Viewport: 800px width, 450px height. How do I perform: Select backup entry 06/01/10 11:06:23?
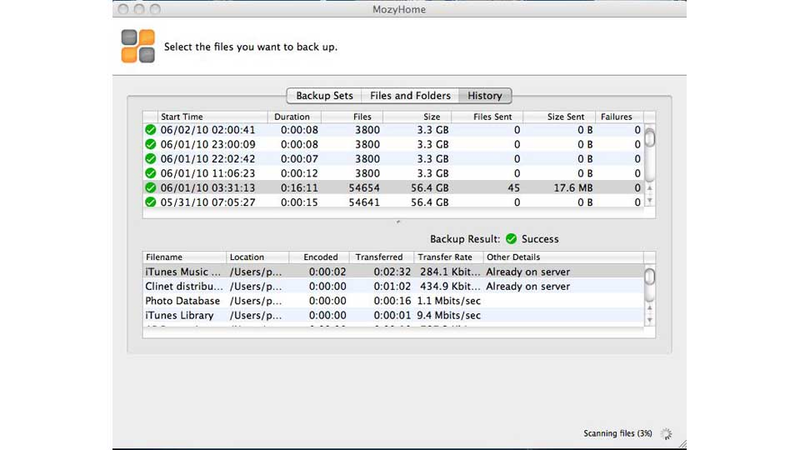393,173
